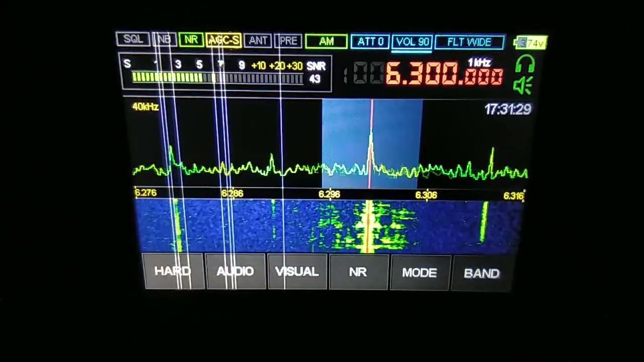Tap the 6.316 frequency scale label
644x362 pixels.
514,196
